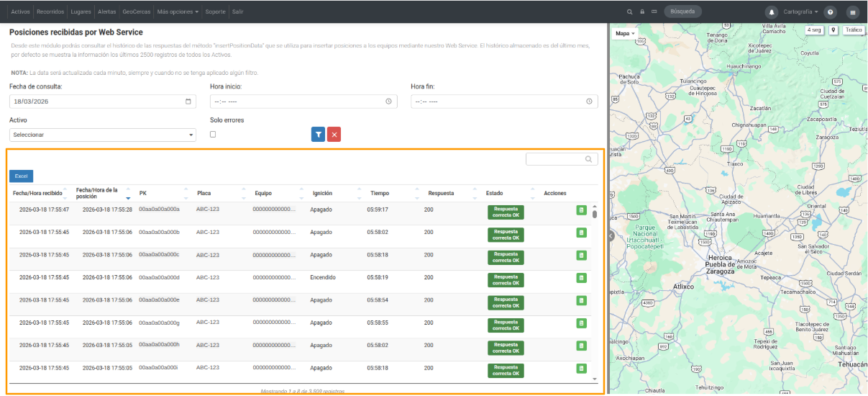
Task: Open the Activo Seleccionar dropdown
Action: tap(102, 135)
